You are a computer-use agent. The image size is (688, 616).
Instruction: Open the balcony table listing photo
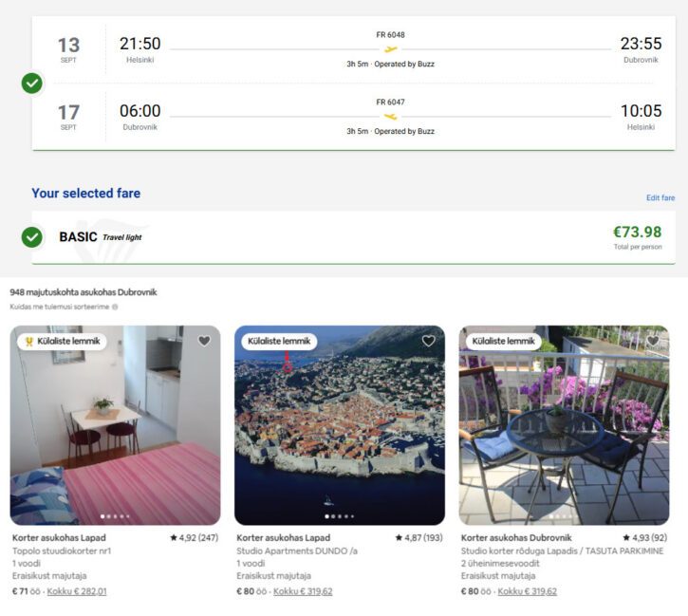pos(564,427)
